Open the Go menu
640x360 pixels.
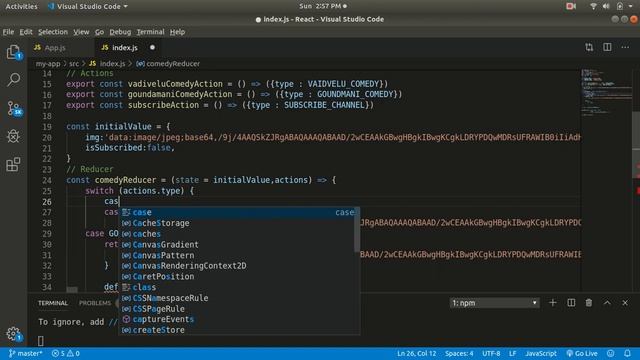coord(99,32)
